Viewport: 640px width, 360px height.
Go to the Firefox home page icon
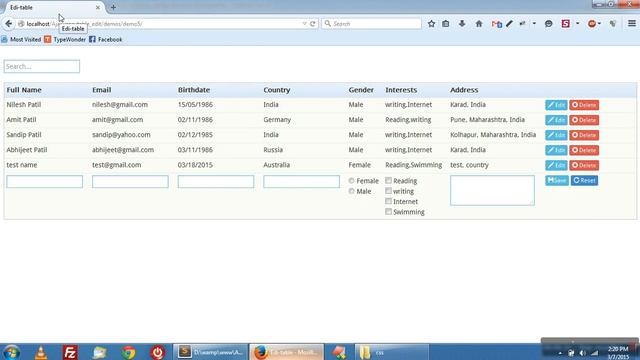coord(479,24)
